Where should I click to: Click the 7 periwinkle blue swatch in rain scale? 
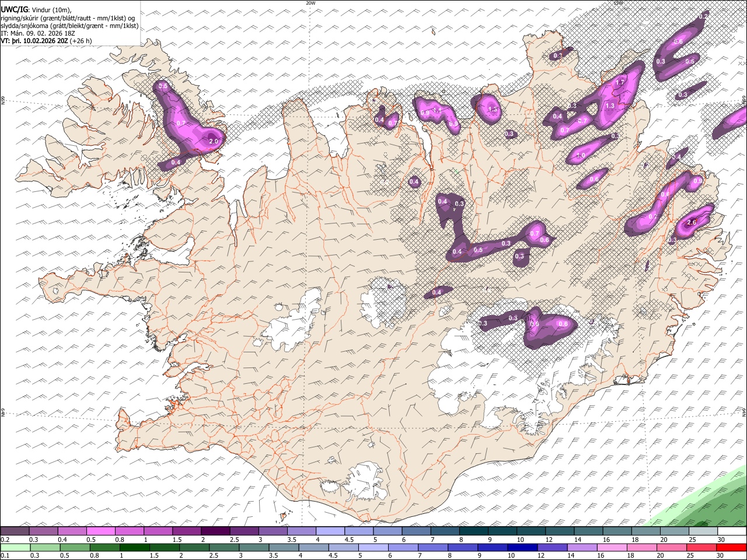[432, 548]
